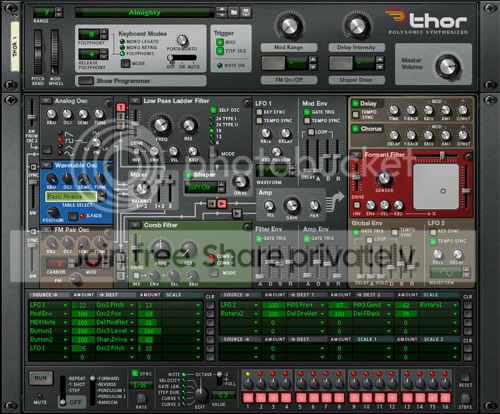Toggle LFO 1 Tempo Sync
This screenshot has width=500, height=414.
pos(259,121)
